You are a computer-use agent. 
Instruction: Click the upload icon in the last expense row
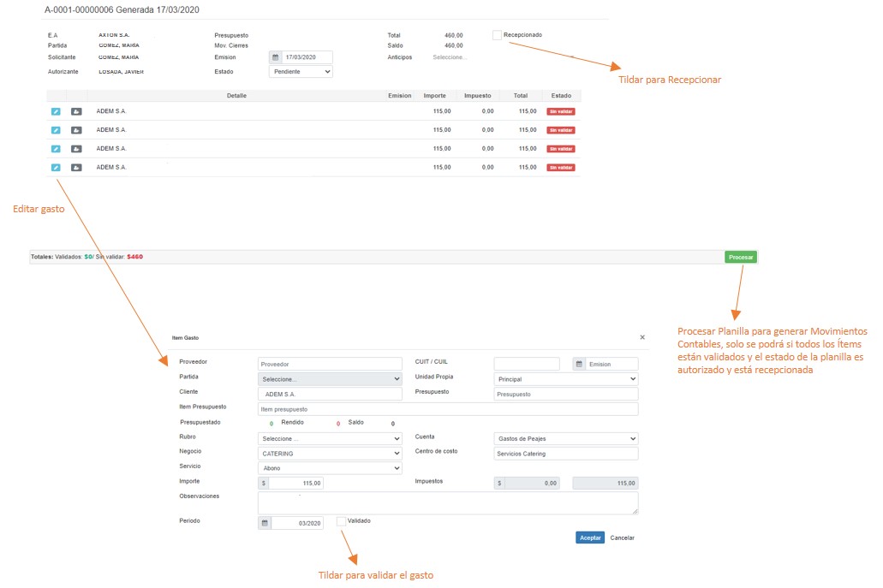tap(76, 168)
